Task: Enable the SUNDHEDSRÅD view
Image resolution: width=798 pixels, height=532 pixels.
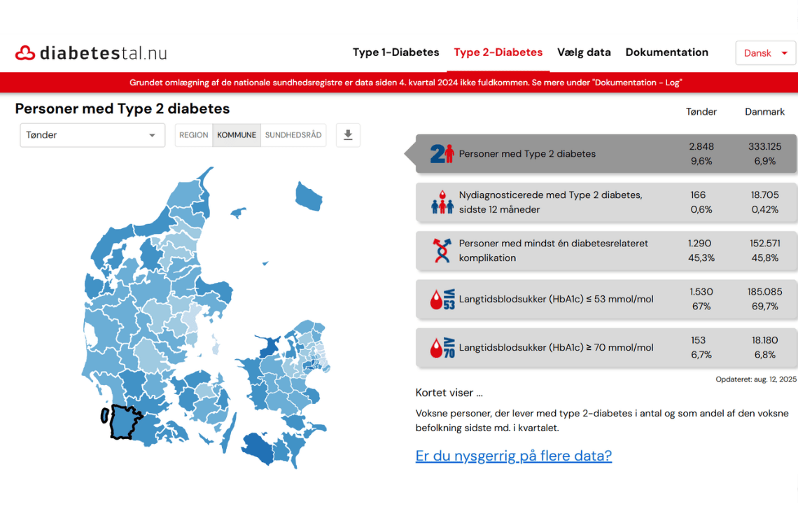Action: point(293,135)
